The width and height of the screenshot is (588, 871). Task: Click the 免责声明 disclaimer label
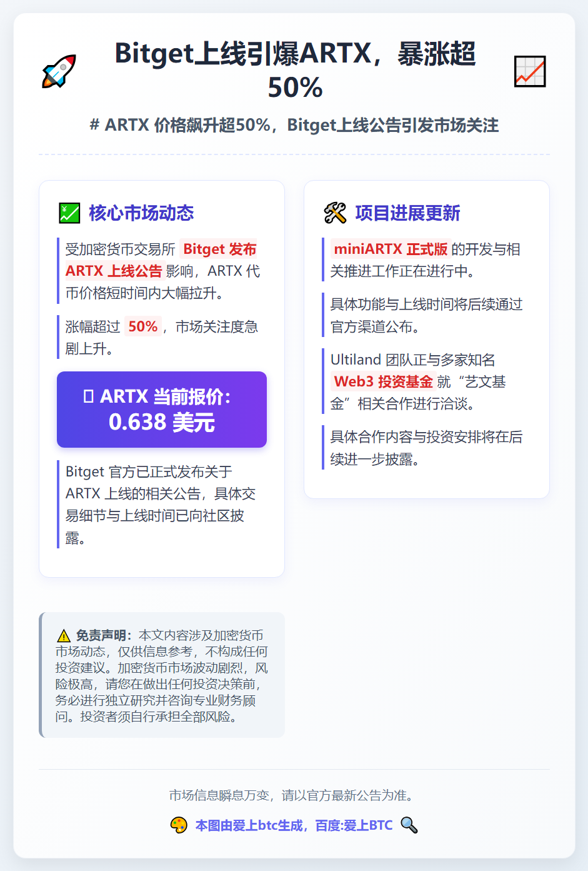pos(103,635)
